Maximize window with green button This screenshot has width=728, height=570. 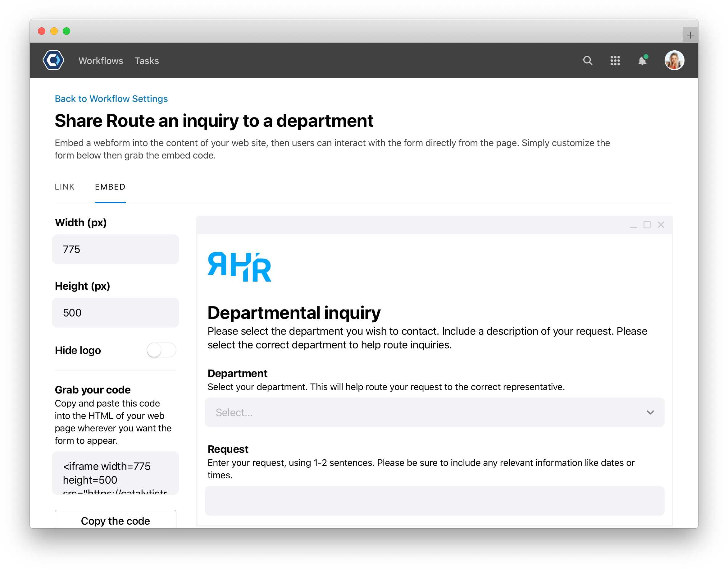tap(66, 31)
